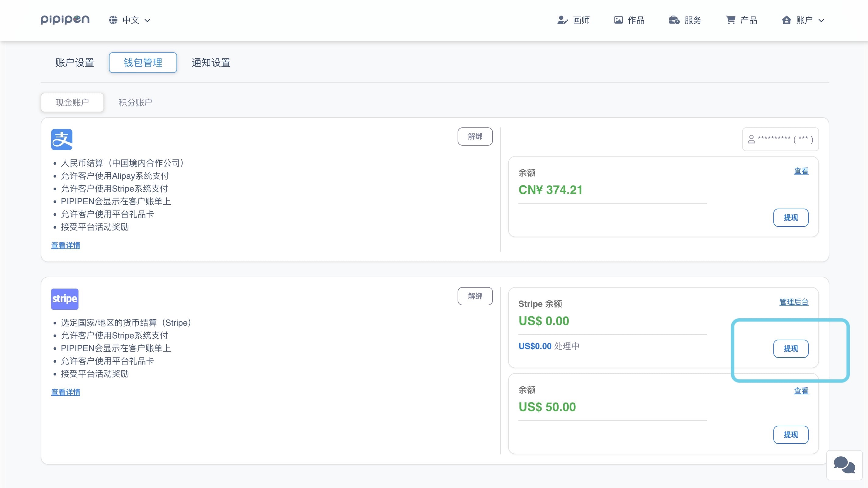Open the 服务 services page

click(x=685, y=20)
